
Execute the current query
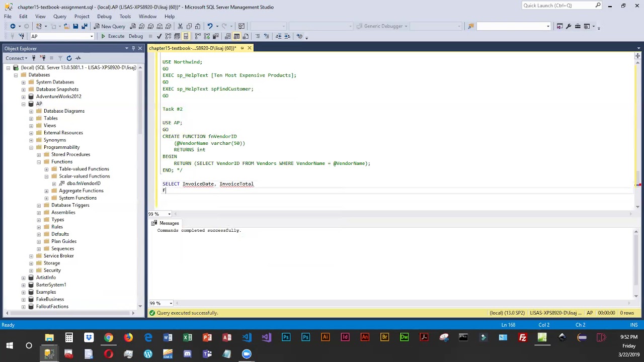112,36
